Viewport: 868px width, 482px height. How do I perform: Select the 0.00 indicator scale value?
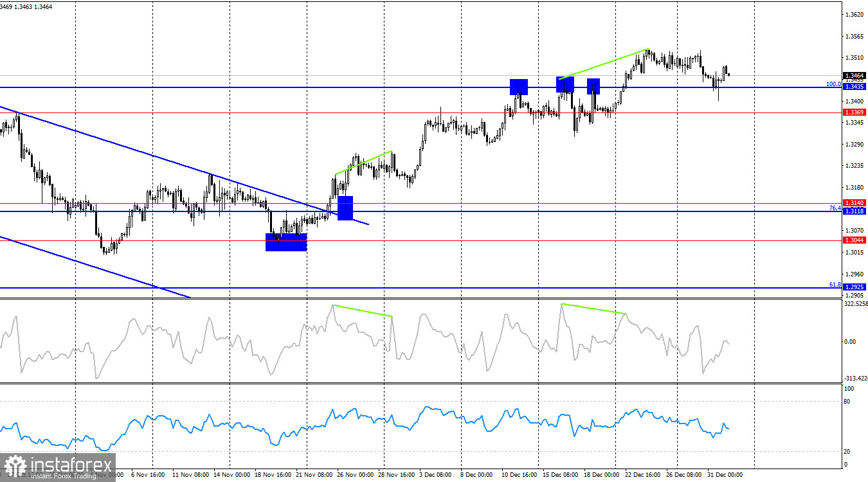coord(850,341)
